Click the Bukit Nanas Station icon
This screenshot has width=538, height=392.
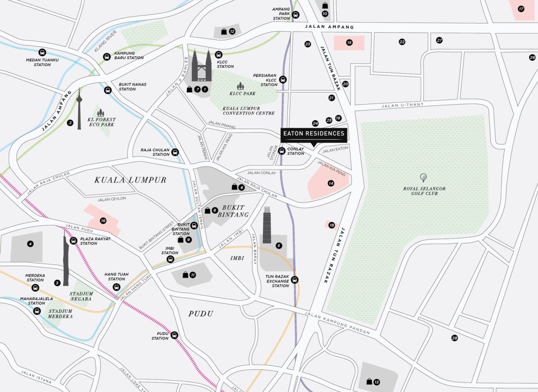(108, 90)
